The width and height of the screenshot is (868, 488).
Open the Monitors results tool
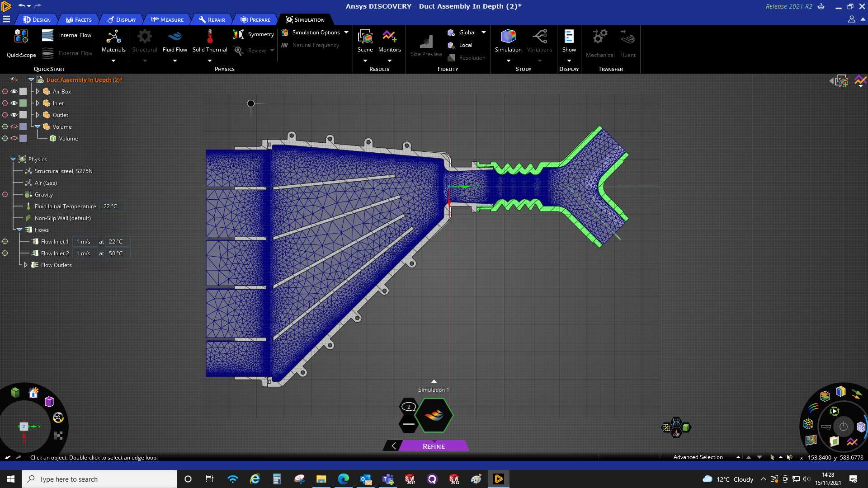pyautogui.click(x=389, y=42)
